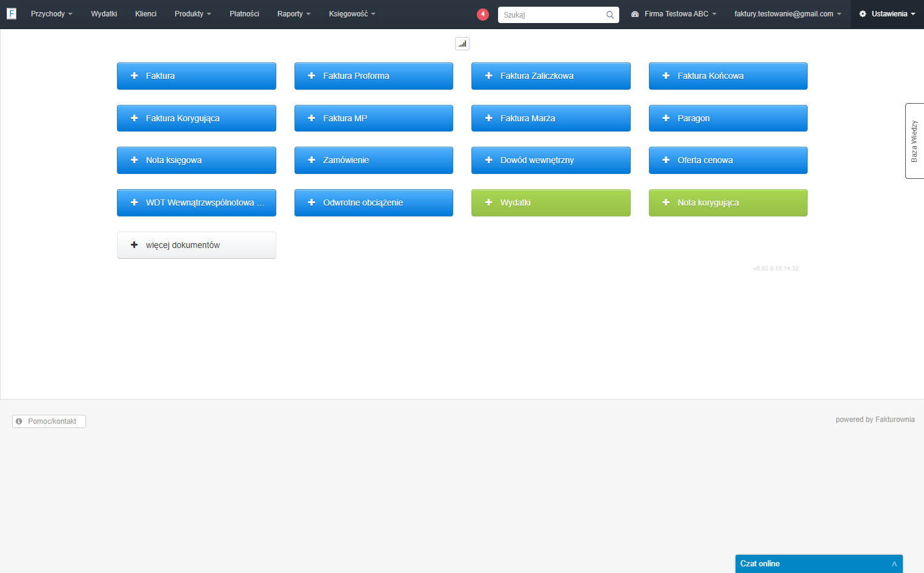Go to the Klienci menu item
924x573 pixels.
pos(145,14)
